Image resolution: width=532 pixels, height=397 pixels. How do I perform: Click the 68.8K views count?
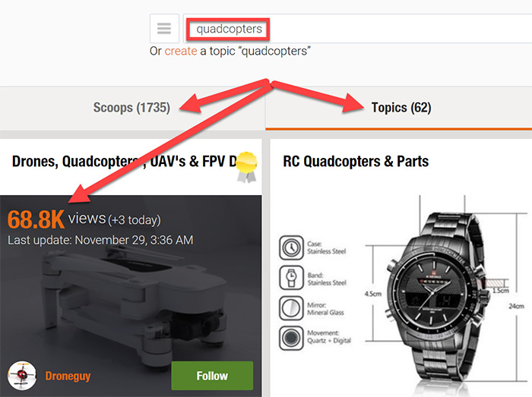tap(36, 219)
